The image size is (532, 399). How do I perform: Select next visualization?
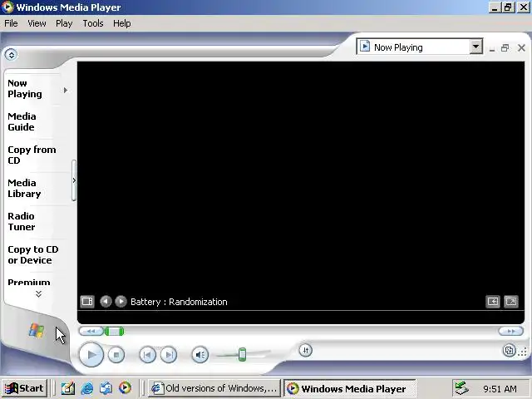click(121, 301)
